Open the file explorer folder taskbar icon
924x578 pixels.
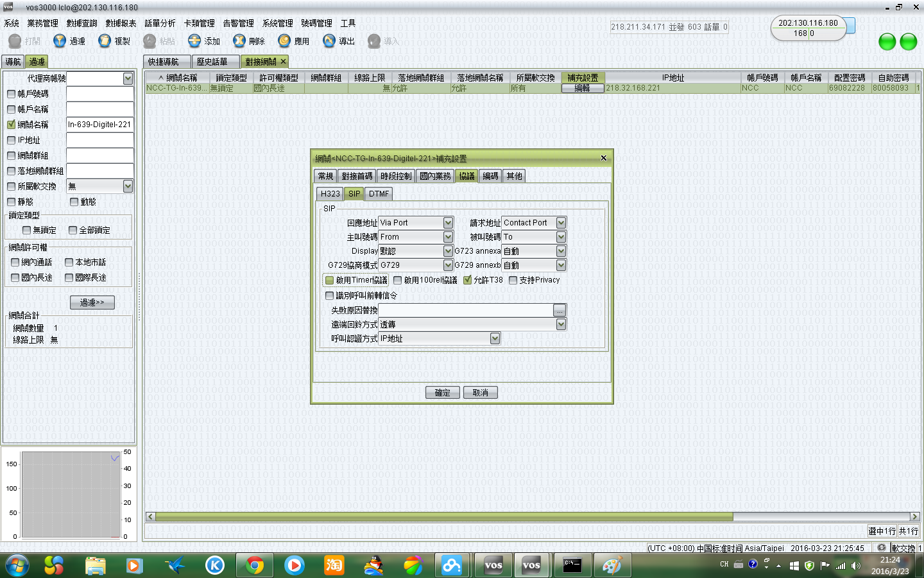[95, 565]
